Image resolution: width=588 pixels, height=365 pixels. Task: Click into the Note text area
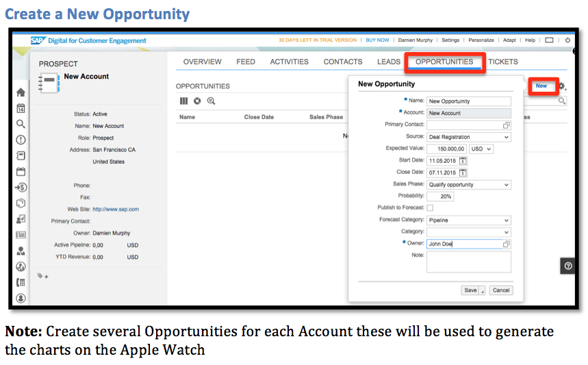468,262
